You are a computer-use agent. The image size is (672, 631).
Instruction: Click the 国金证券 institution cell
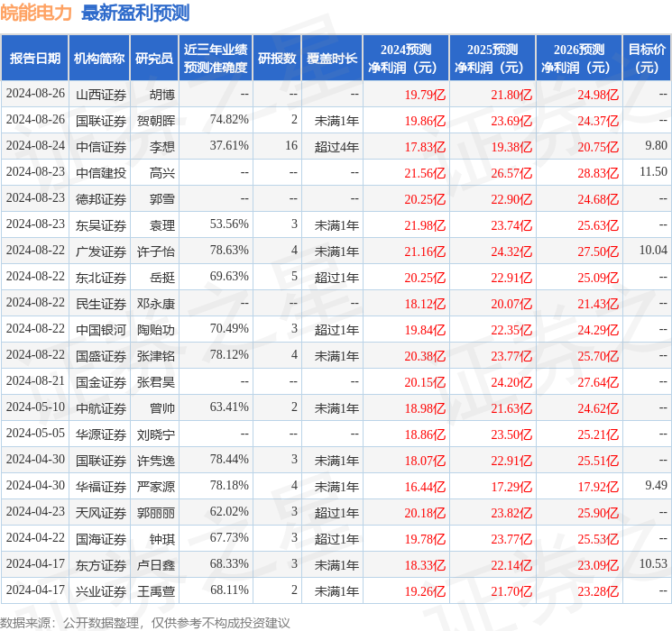pos(101,382)
